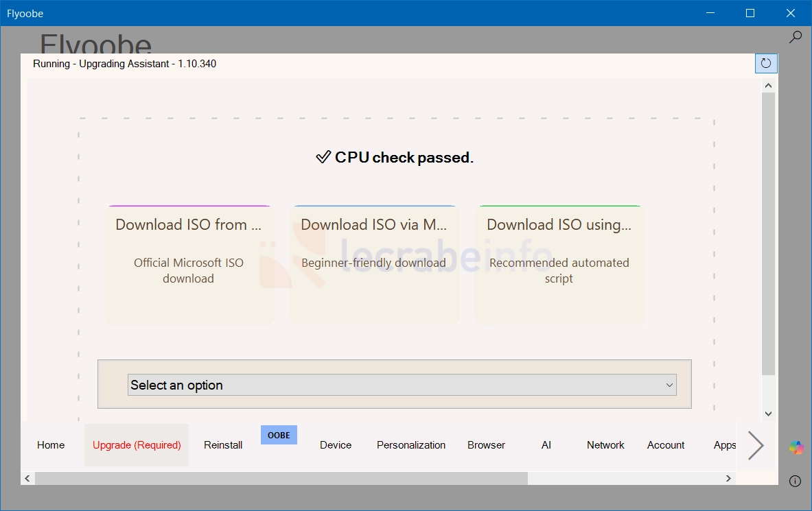Screen dimensions: 812x511
Task: Click the vertical scrollbar thumb in the assistant panel
Action: (769, 234)
